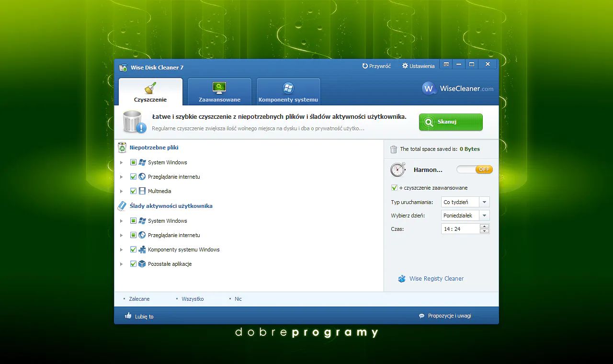This screenshot has height=364, width=613.
Task: Click the film strip icon beside Multimedia
Action: 142,191
